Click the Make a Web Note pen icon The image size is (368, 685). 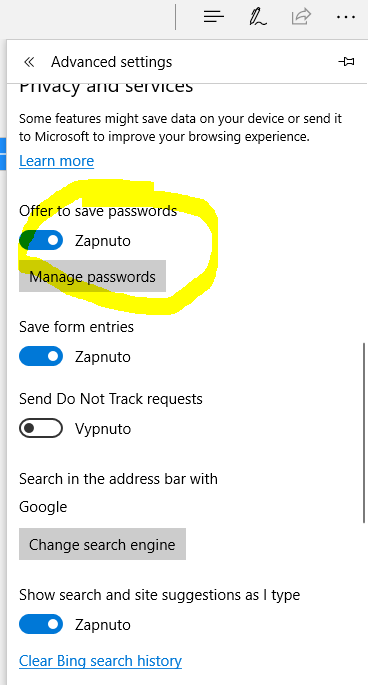pyautogui.click(x=258, y=17)
